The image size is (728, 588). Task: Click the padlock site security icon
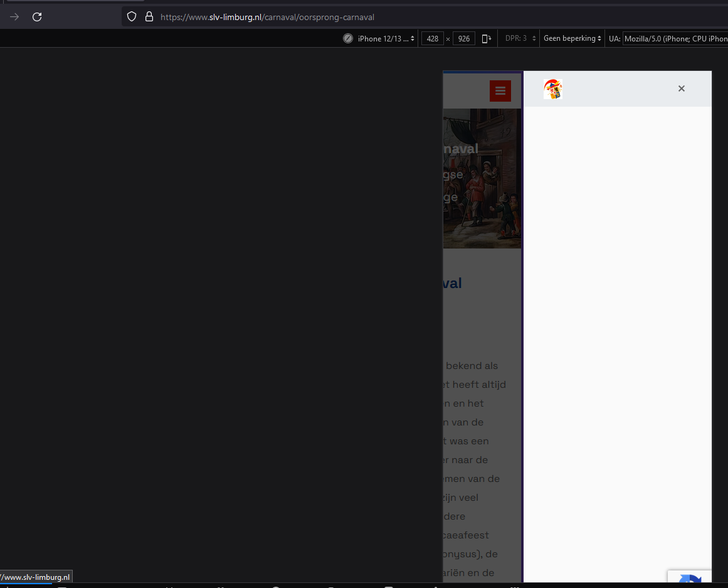[x=149, y=17]
